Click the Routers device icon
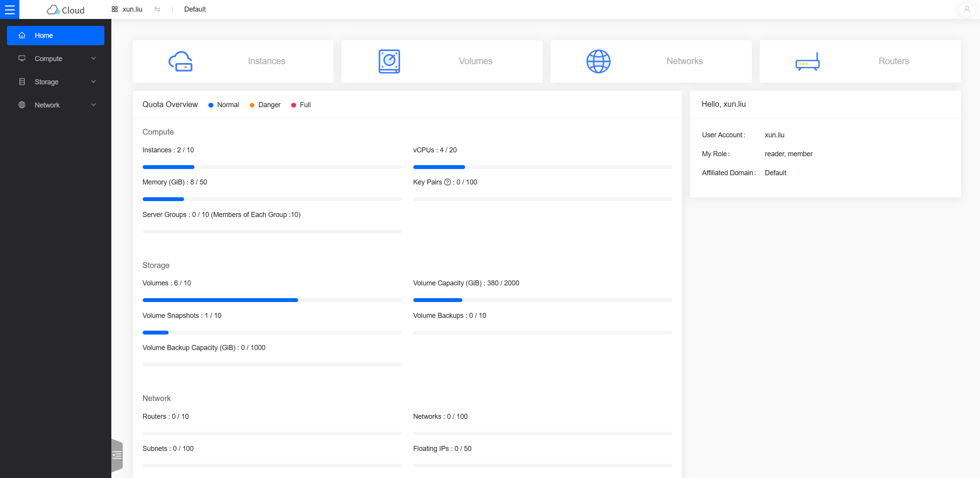 tap(807, 61)
